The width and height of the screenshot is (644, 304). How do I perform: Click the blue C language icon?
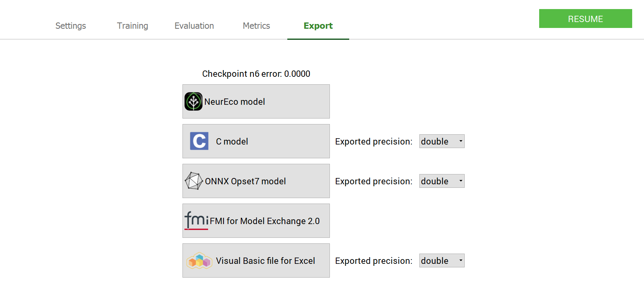[x=199, y=141]
